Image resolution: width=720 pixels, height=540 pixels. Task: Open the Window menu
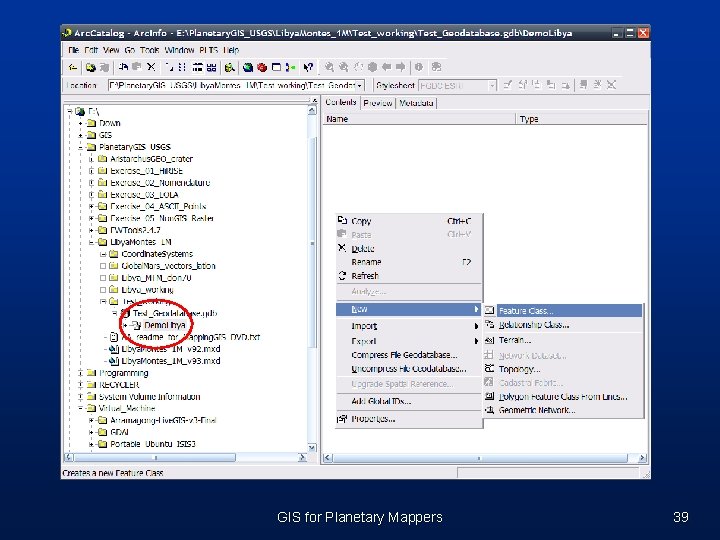180,50
